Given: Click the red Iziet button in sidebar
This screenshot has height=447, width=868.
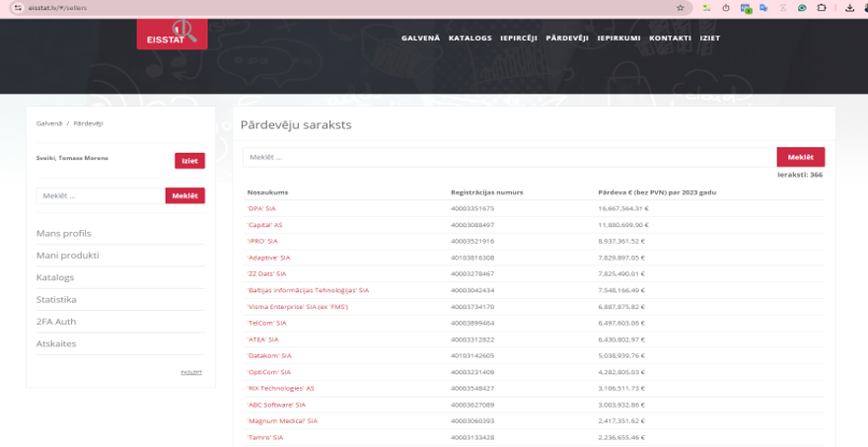Looking at the screenshot, I should point(189,161).
